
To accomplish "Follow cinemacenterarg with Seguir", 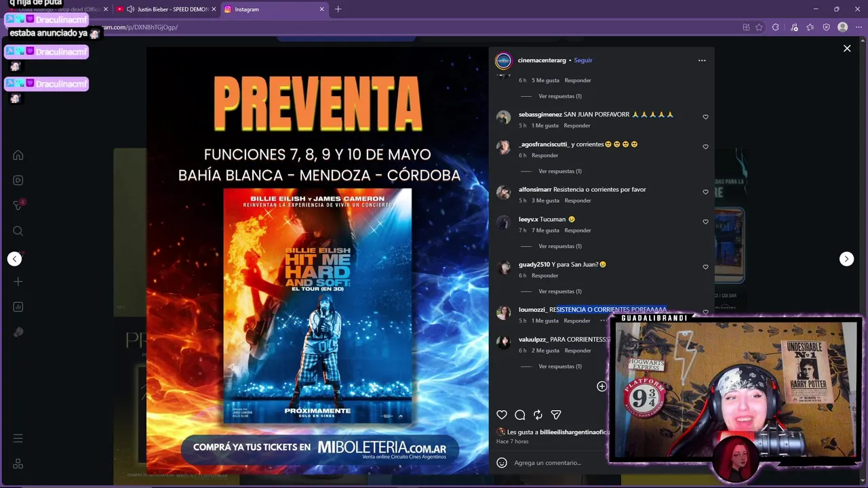I will (583, 60).
